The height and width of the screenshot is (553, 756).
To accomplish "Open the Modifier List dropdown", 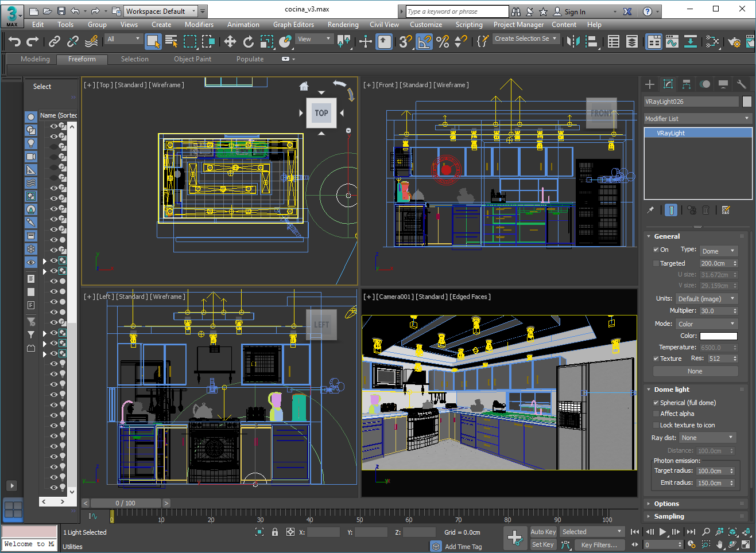I will point(697,119).
